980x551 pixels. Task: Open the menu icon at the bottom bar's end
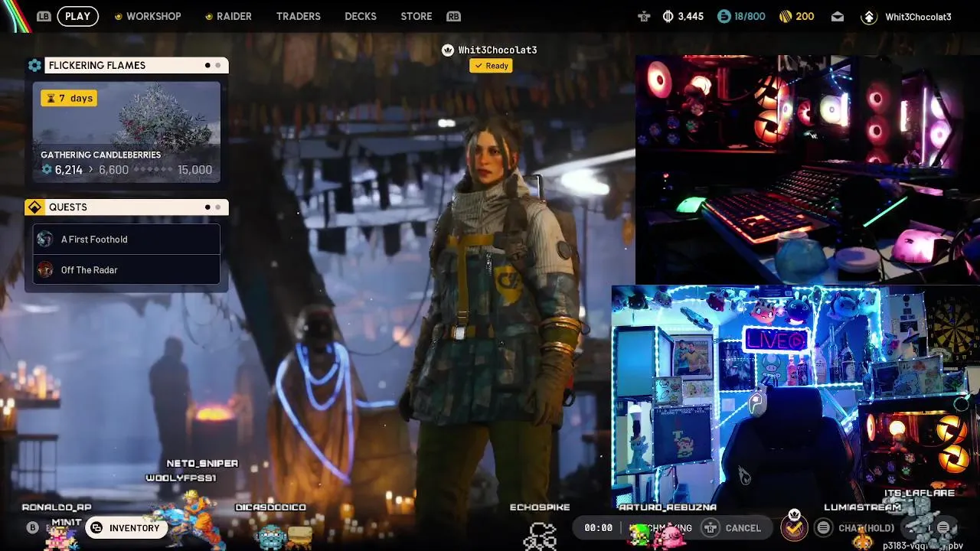click(943, 527)
